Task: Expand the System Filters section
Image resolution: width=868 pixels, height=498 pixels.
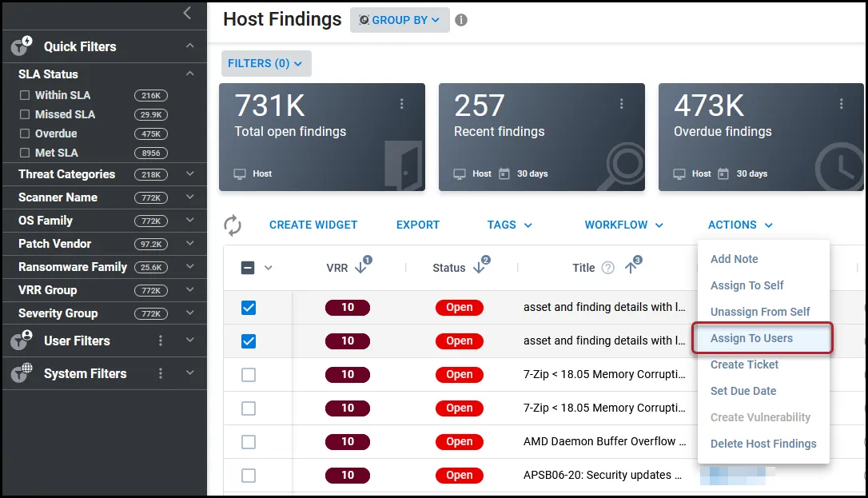Action: (190, 373)
